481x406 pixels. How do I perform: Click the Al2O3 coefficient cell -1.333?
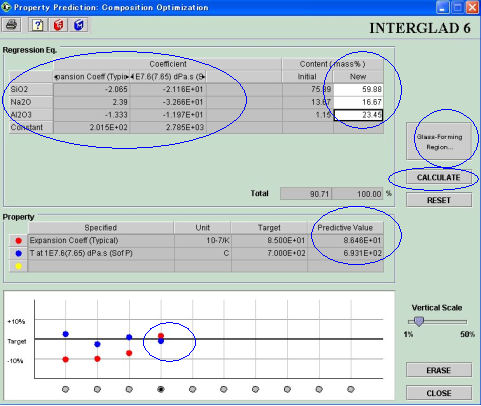[x=92, y=115]
